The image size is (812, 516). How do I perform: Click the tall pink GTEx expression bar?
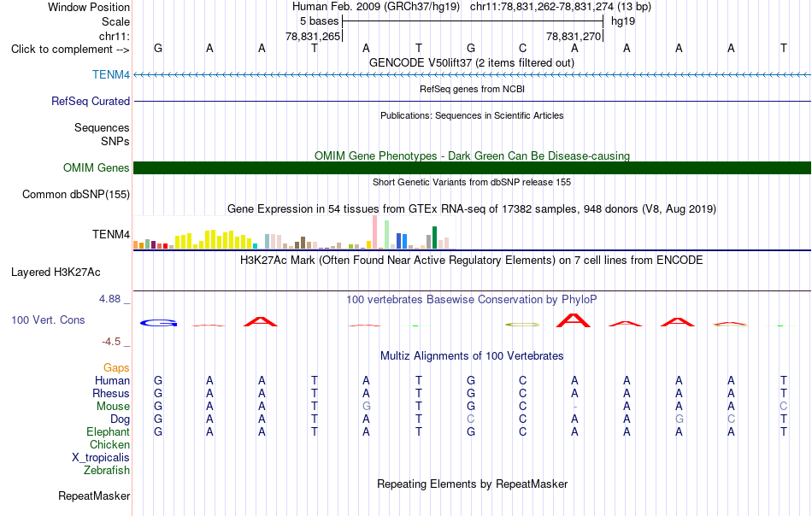tap(374, 232)
